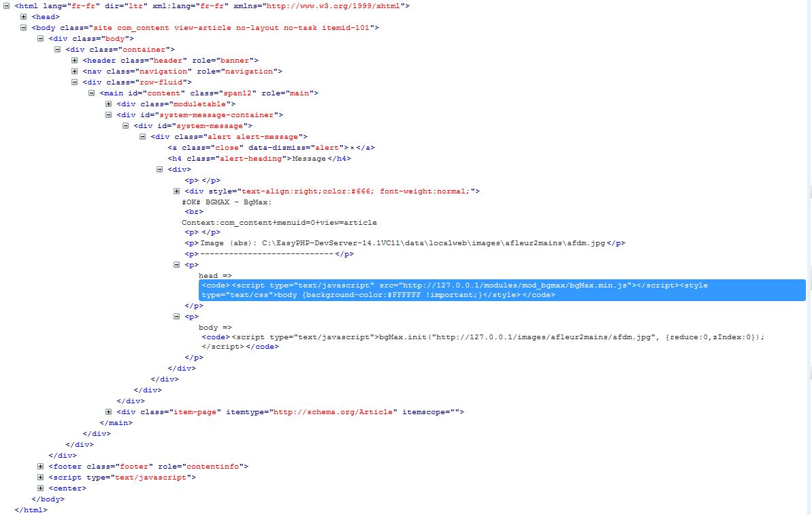Select the Image (abs) path paragraph
The height and width of the screenshot is (515, 812).
(x=405, y=243)
